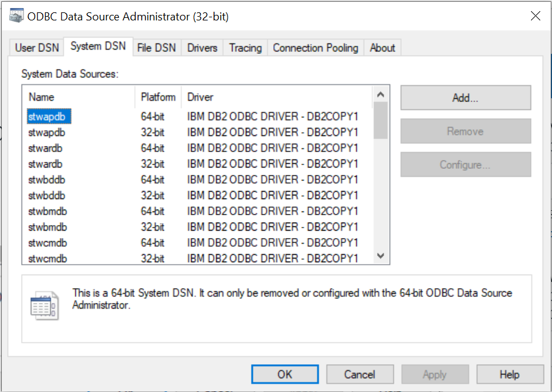Screen dimensions: 552x392
Task: Switch to the User DSN tab
Action: [x=37, y=48]
